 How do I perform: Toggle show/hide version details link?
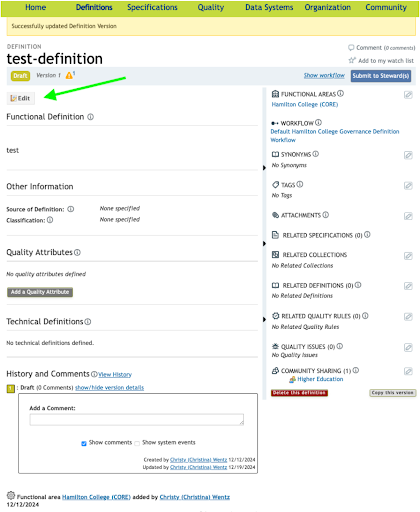pos(109,388)
